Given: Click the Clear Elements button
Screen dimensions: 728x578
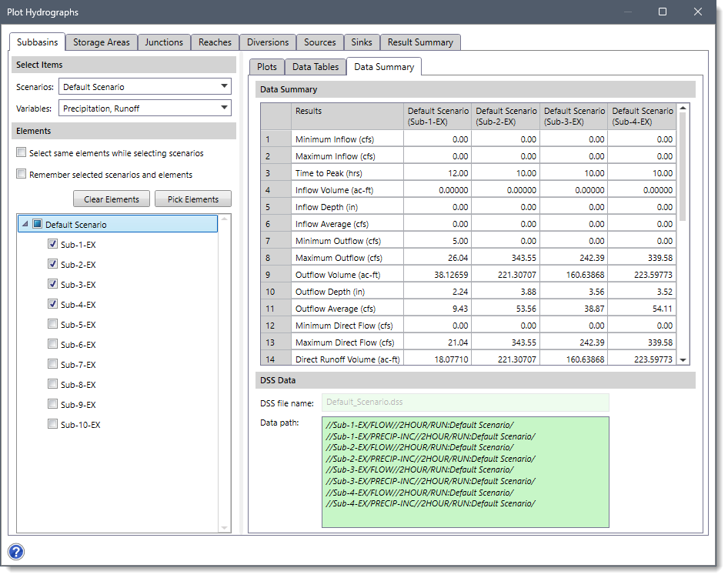Looking at the screenshot, I should click(112, 199).
